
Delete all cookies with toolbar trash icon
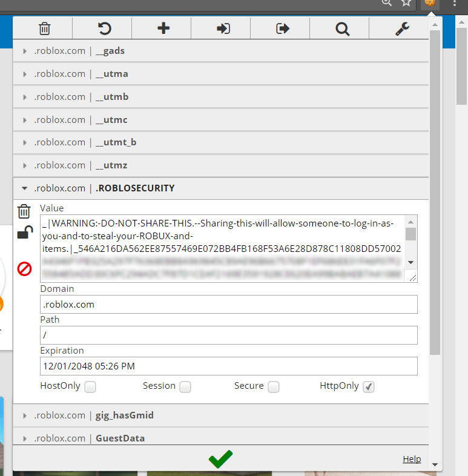[44, 28]
